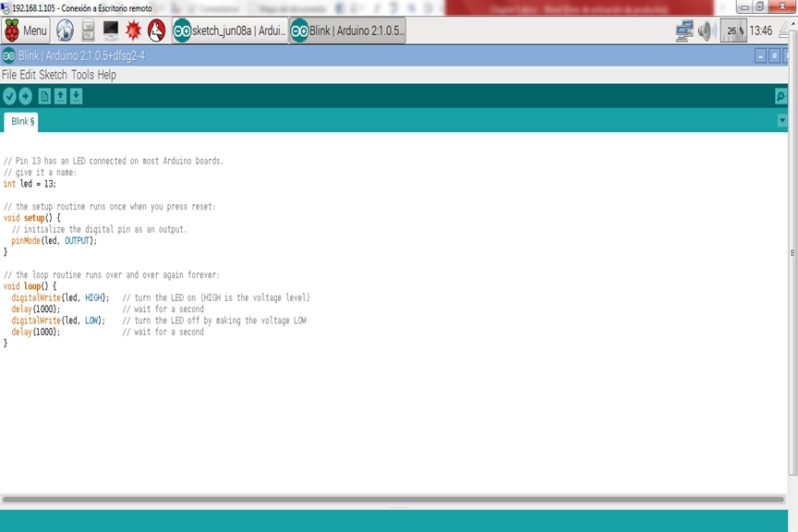Switch to Blink Arduino taskbar window
This screenshot has height=532, width=798.
point(347,30)
